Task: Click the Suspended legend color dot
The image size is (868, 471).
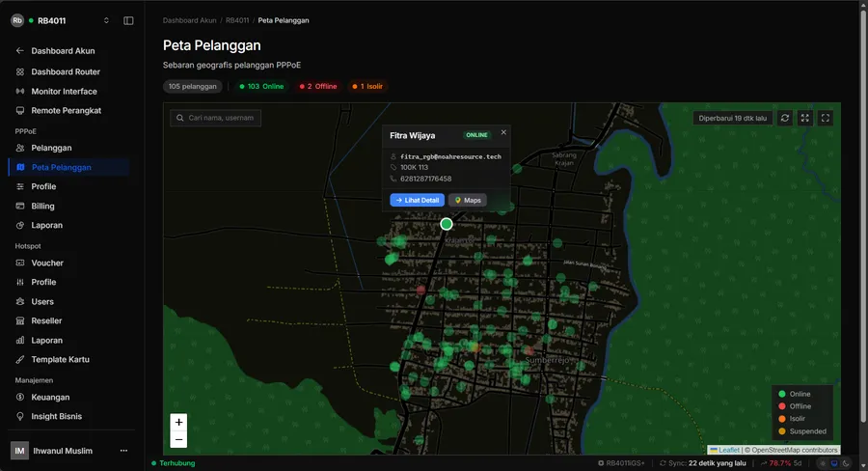Action: coord(781,431)
